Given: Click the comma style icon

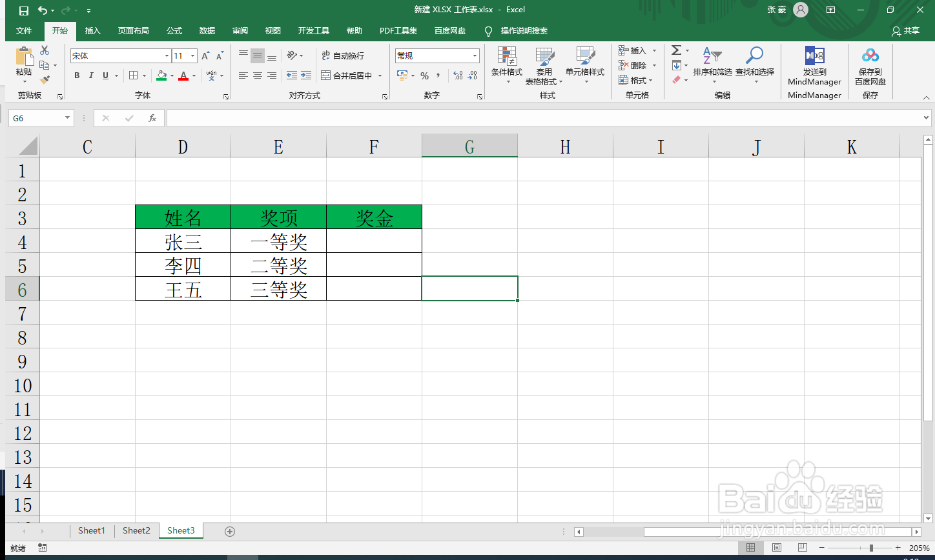Looking at the screenshot, I should [439, 75].
